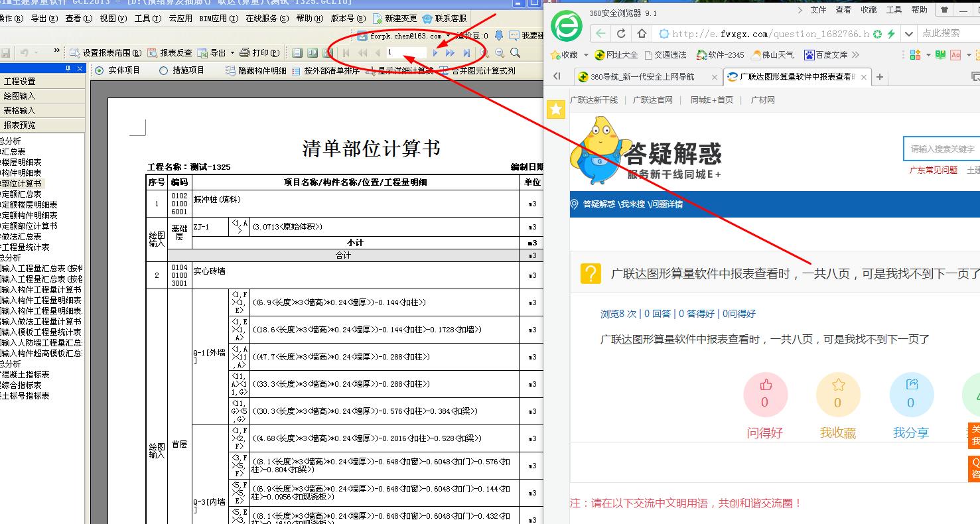The image size is (980, 524).
Task: Open 版本号(B) menu
Action: pyautogui.click(x=348, y=19)
